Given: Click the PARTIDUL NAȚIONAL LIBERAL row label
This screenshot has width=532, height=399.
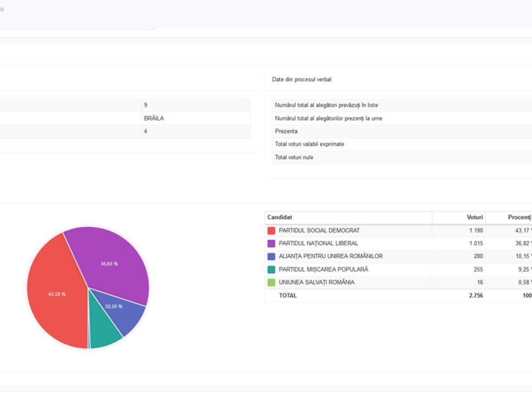Looking at the screenshot, I should coord(318,243).
